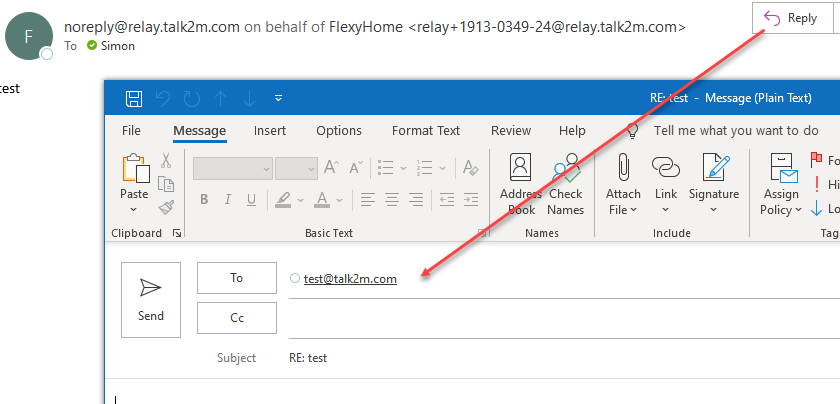Toggle Italic formatting
The width and height of the screenshot is (840, 404).
point(228,200)
